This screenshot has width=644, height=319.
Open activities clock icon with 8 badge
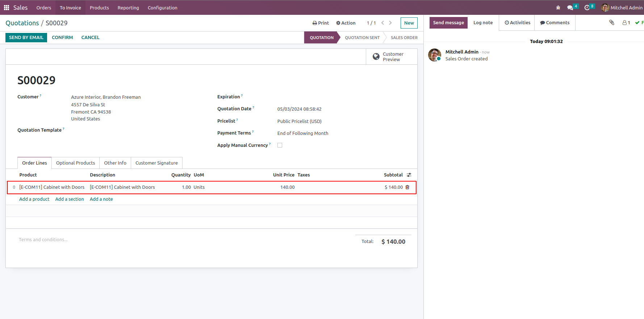[x=589, y=7]
